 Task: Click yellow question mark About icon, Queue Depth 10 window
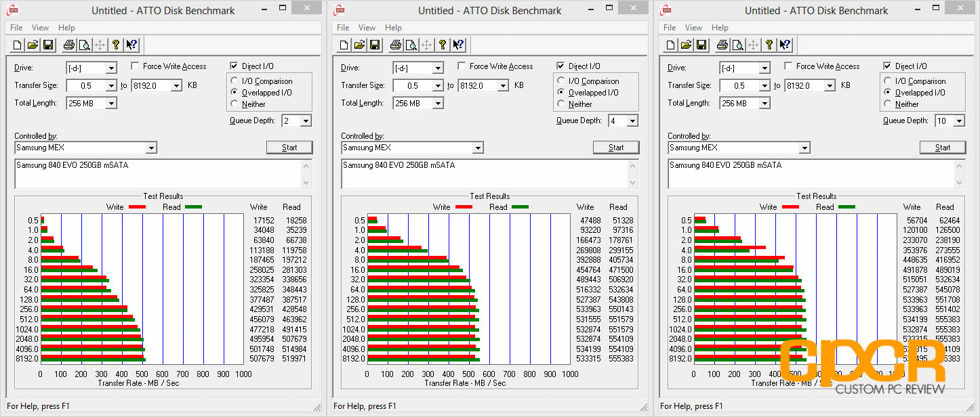(x=769, y=45)
